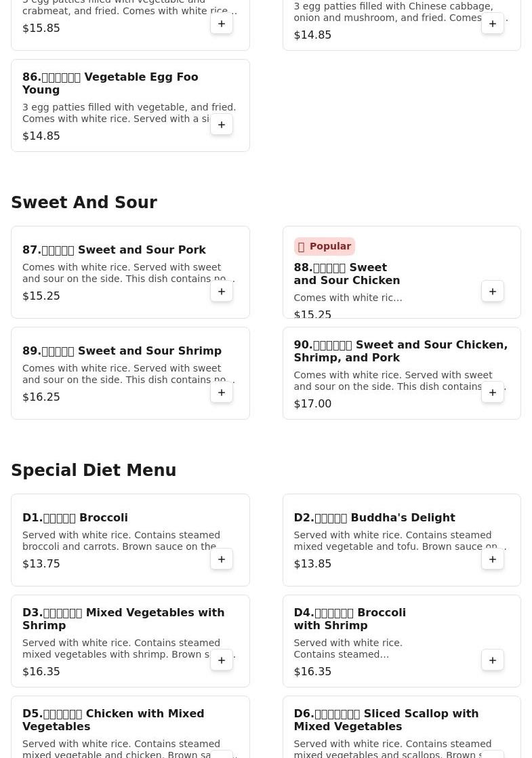This screenshot has height=758, width=532.
Task: Open Sweet and Sour Pork item title
Action: (x=114, y=250)
